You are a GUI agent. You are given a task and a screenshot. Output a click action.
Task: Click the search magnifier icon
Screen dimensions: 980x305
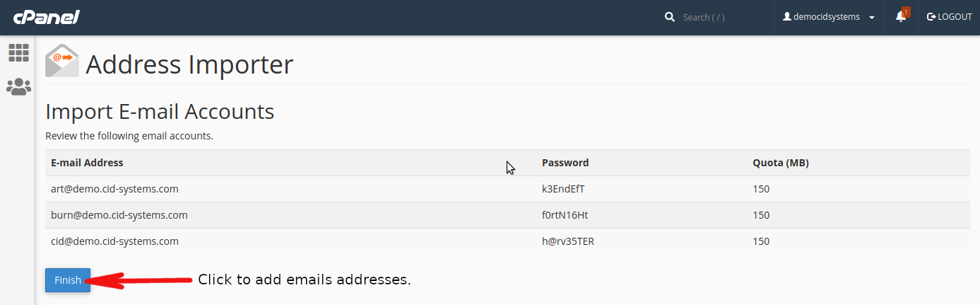point(670,17)
